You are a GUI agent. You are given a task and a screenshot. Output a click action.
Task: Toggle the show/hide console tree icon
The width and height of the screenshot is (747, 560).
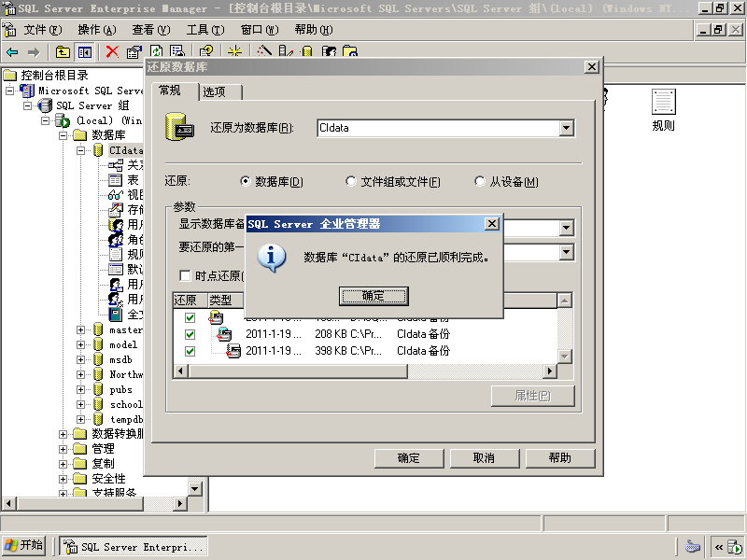[85, 52]
